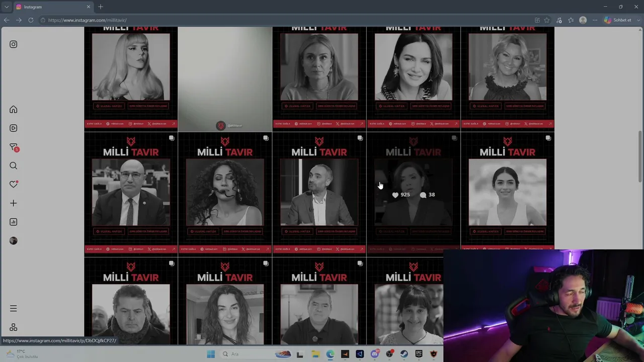Open the post of curly-haired woman with headset microphone
This screenshot has width=644, height=362.
(x=225, y=194)
